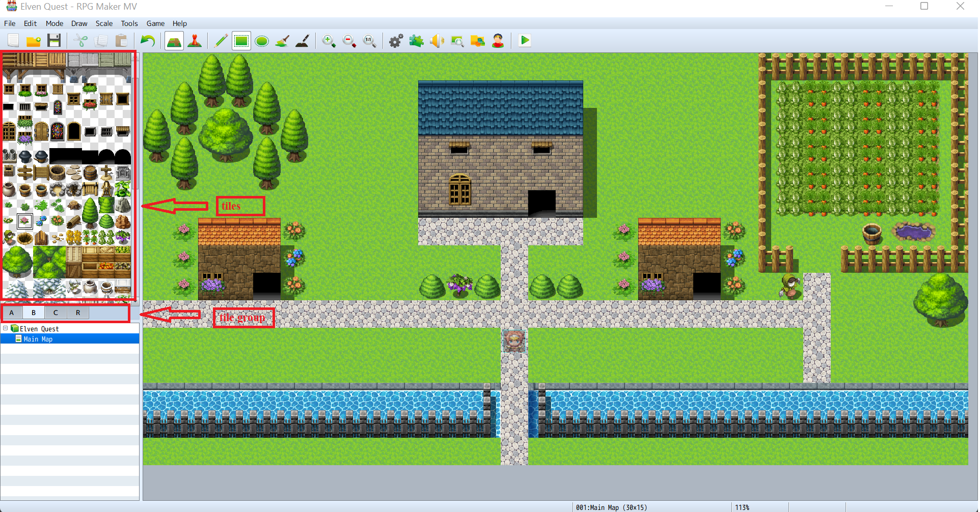Select the Flood Fill tool
This screenshot has height=512, width=980.
pos(282,41)
